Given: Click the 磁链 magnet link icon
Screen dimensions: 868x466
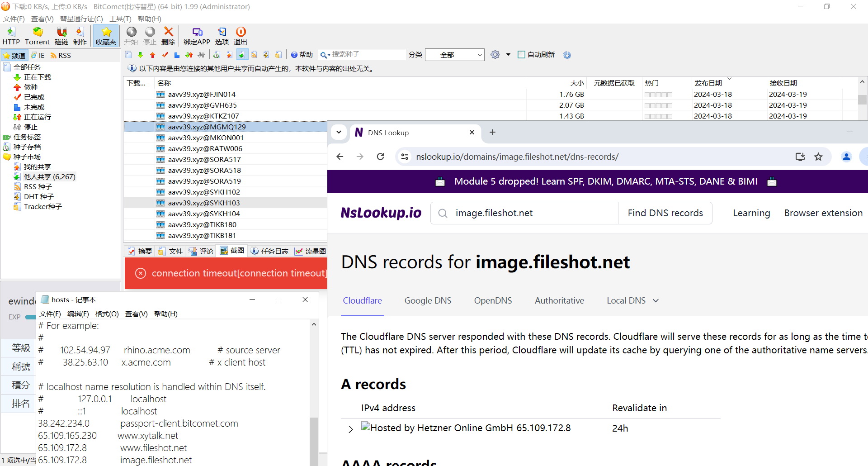Looking at the screenshot, I should [x=61, y=36].
